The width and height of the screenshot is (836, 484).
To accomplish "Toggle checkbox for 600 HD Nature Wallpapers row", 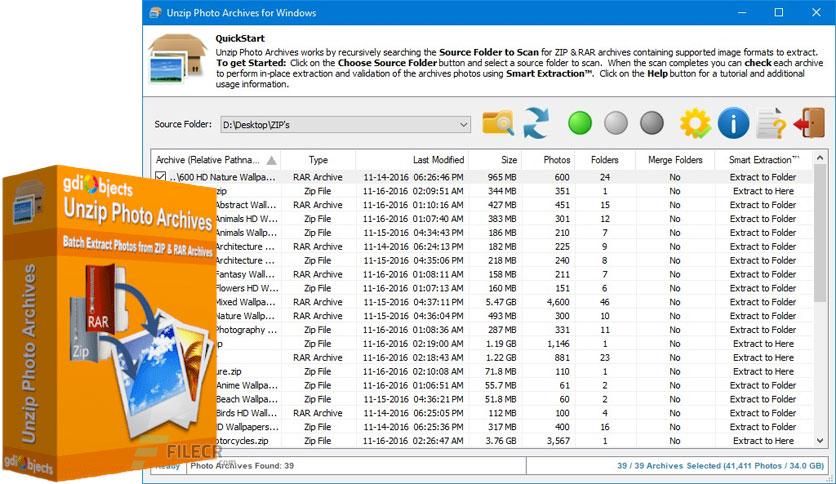I will coord(160,176).
